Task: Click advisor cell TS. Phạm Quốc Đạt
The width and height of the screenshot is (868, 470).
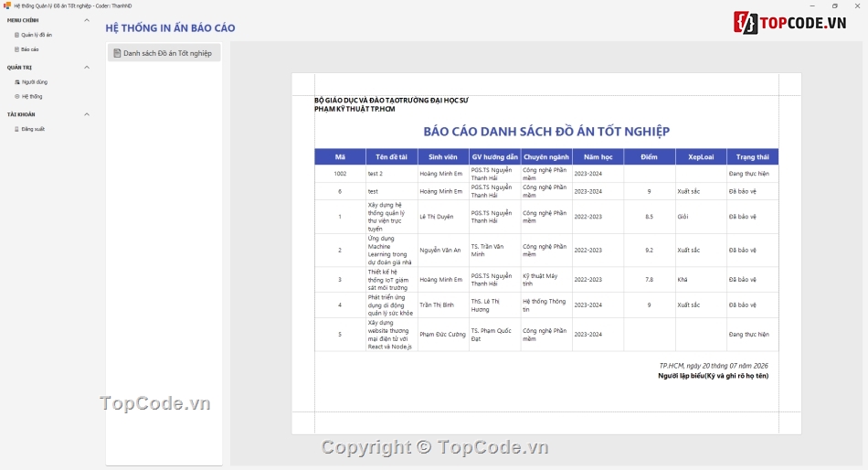Action: pos(495,335)
